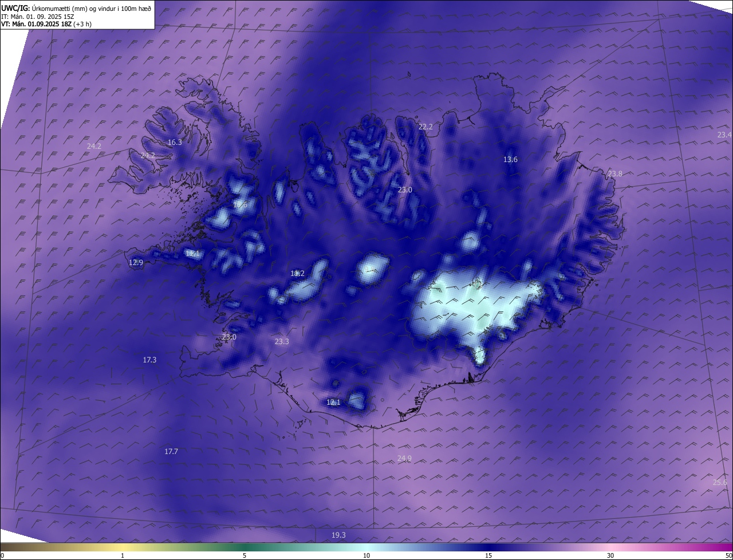Click the 17.3 value off the southwest coast
Screen dimensions: 733x560
tap(149, 360)
